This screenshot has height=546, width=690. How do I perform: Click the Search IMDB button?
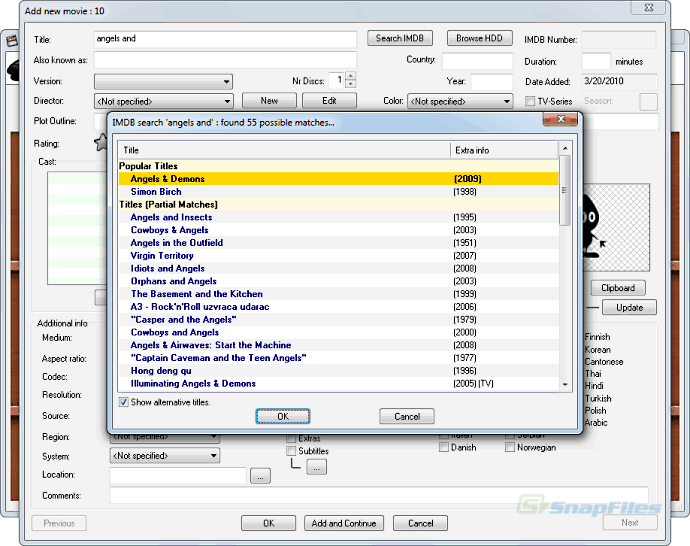(400, 38)
